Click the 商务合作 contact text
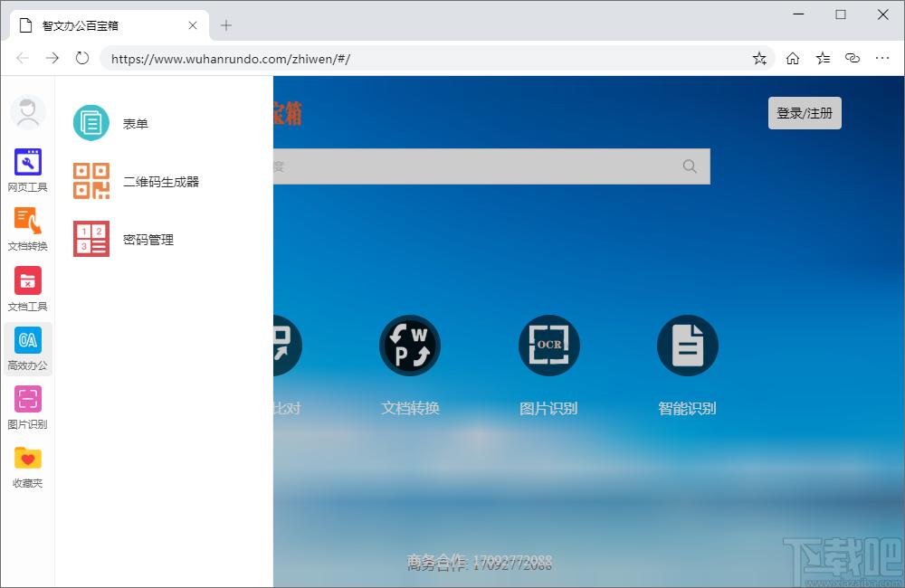This screenshot has width=905, height=588. (480, 562)
